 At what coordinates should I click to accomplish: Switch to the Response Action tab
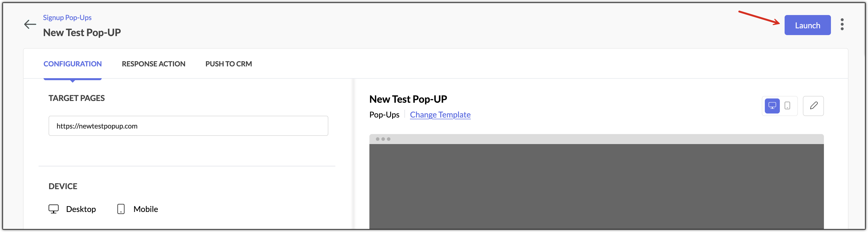tap(153, 64)
